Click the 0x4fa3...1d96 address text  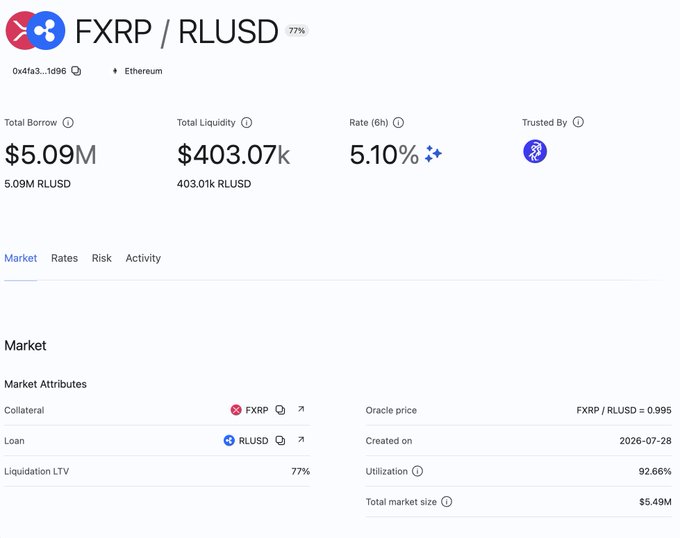click(x=39, y=71)
